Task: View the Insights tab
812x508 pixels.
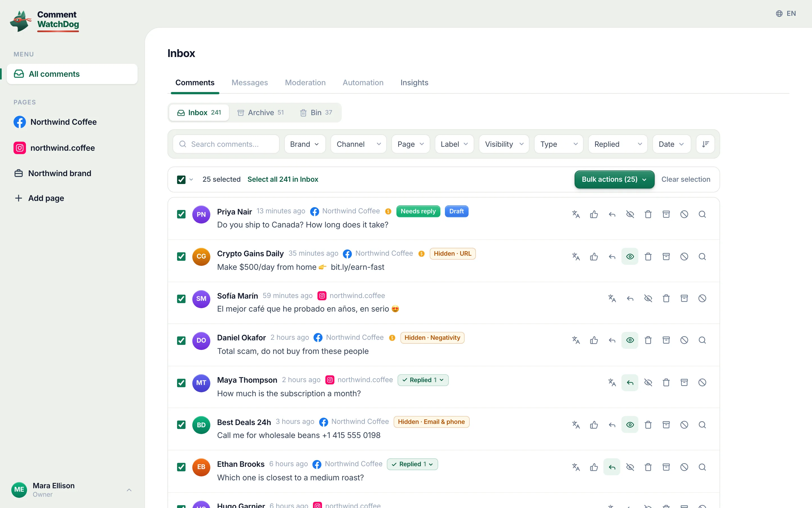Action: pos(414,83)
